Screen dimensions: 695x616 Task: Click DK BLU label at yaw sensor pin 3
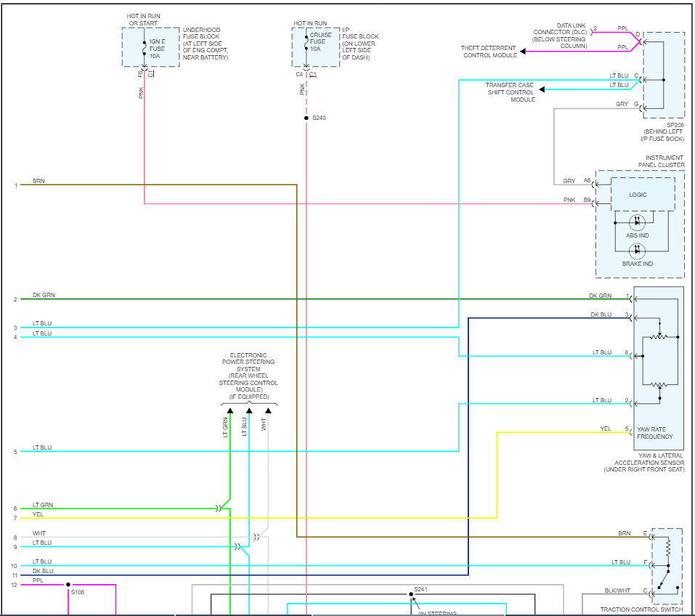[x=601, y=315]
